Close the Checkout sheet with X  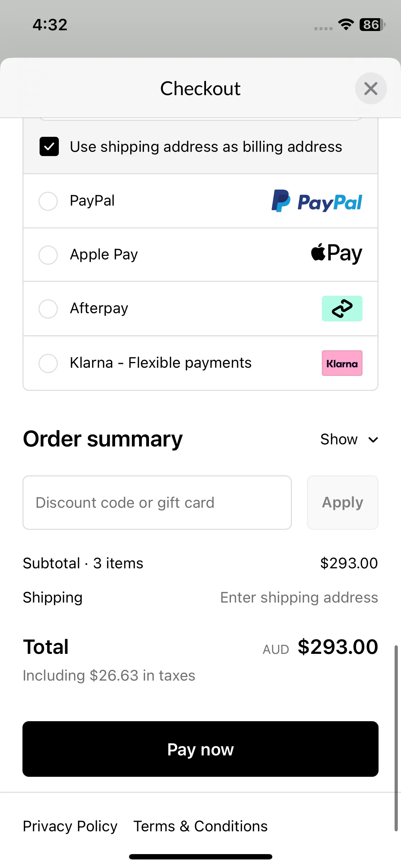click(371, 88)
